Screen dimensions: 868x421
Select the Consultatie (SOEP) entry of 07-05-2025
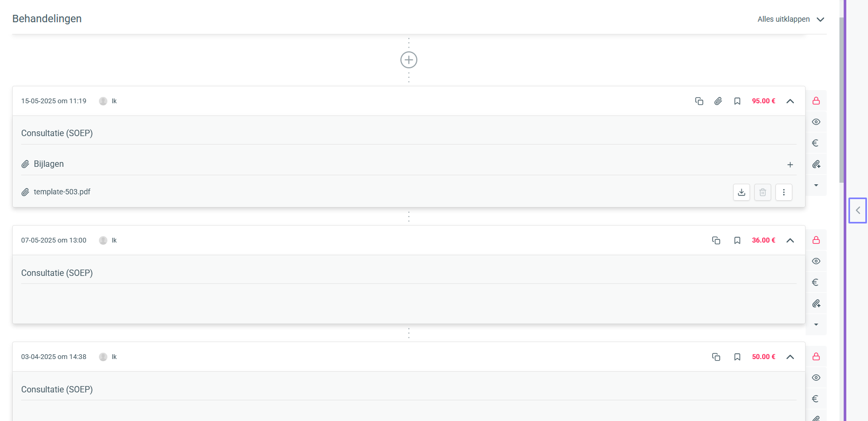click(x=57, y=273)
